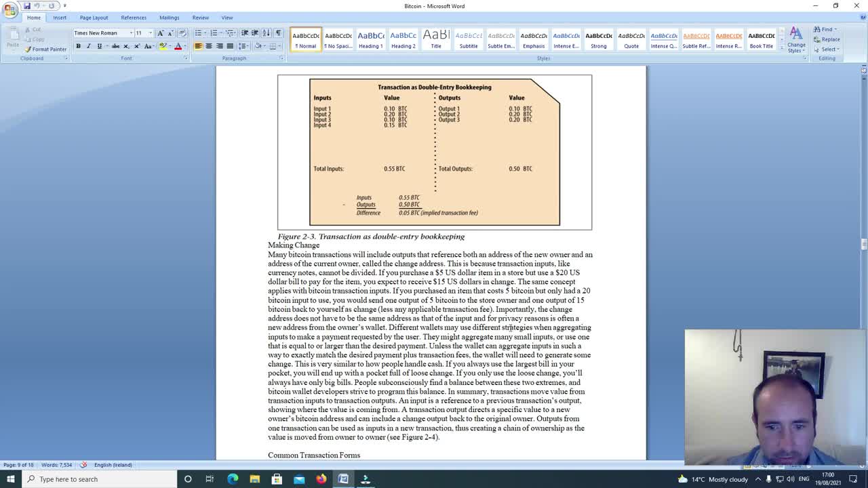868x488 pixels.
Task: Expand the Styles gallery
Action: click(781, 49)
